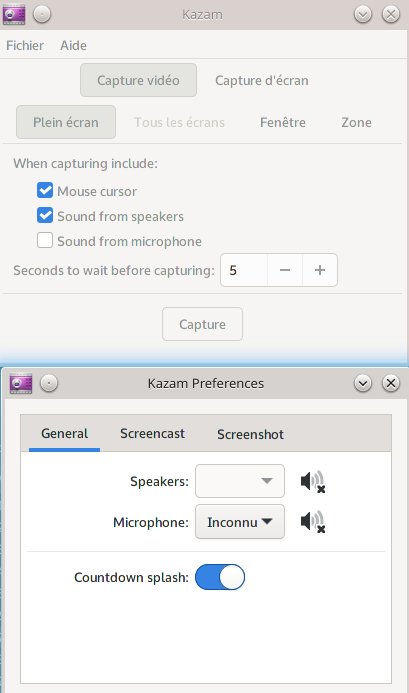Viewport: 409px width, 693px height.
Task: Click the minus icon for wait seconds
Action: pos(285,270)
